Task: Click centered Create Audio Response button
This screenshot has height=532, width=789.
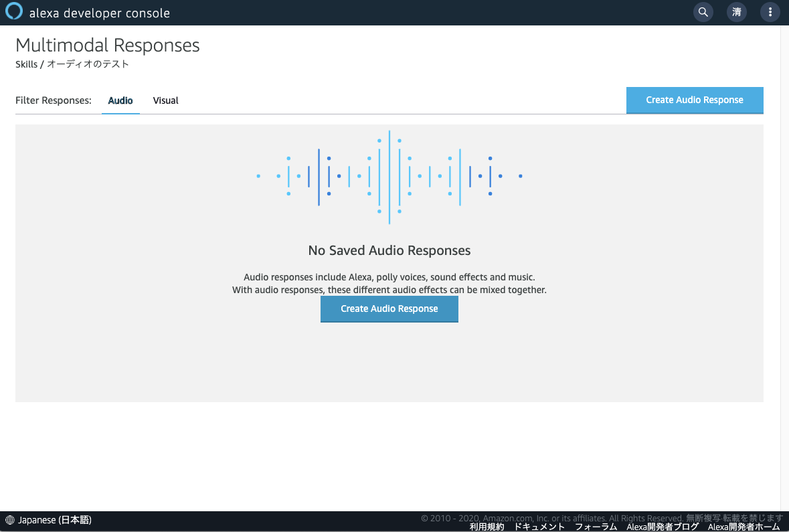Action: tap(389, 308)
